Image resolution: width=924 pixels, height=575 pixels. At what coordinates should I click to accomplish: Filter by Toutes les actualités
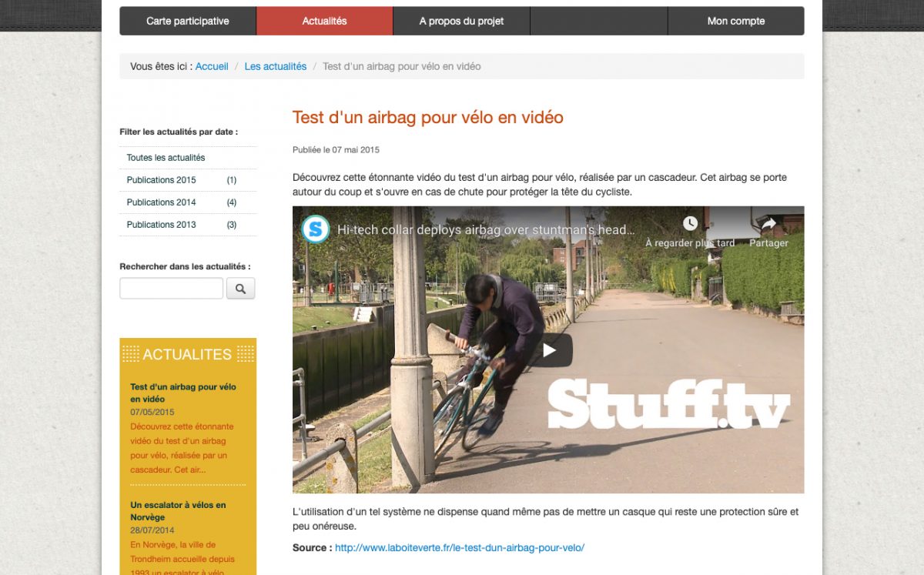189,158
